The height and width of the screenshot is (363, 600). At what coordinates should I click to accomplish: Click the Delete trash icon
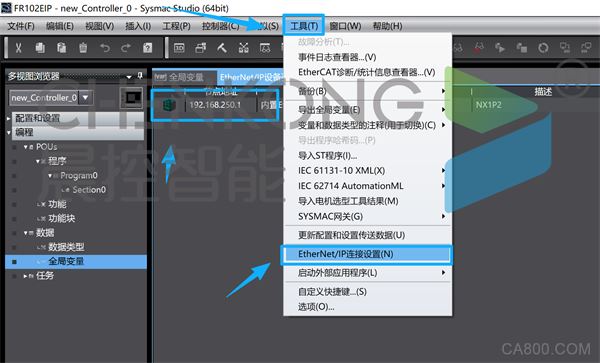83,48
